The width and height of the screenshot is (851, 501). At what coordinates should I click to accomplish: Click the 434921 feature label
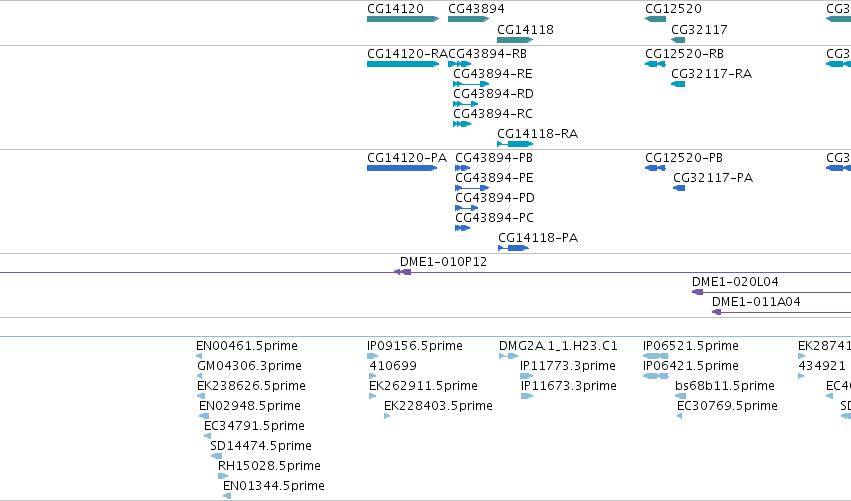822,366
